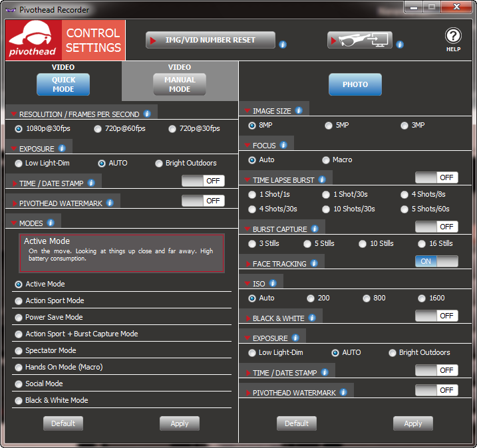Reset video settings with Default button
477x448 pixels.
click(63, 423)
